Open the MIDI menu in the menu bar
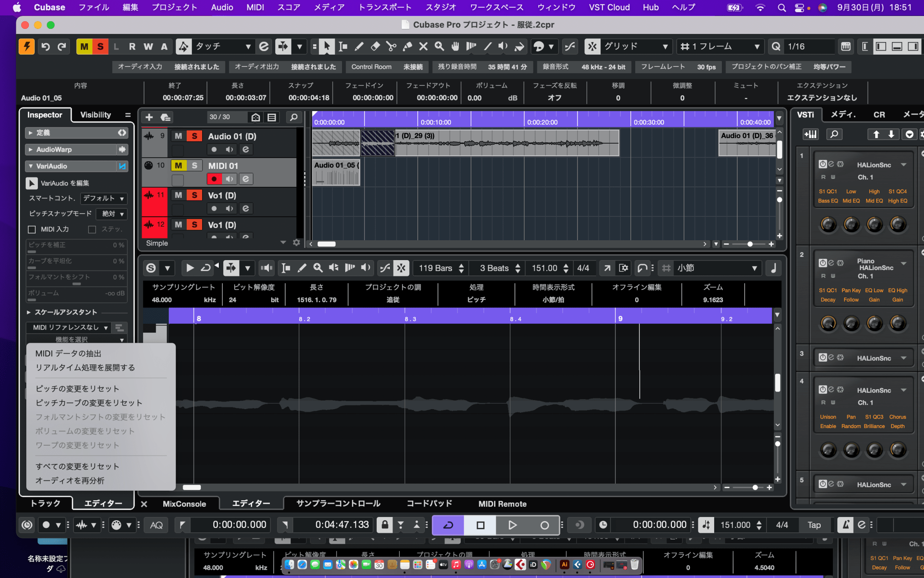The image size is (924, 578). 255,7
